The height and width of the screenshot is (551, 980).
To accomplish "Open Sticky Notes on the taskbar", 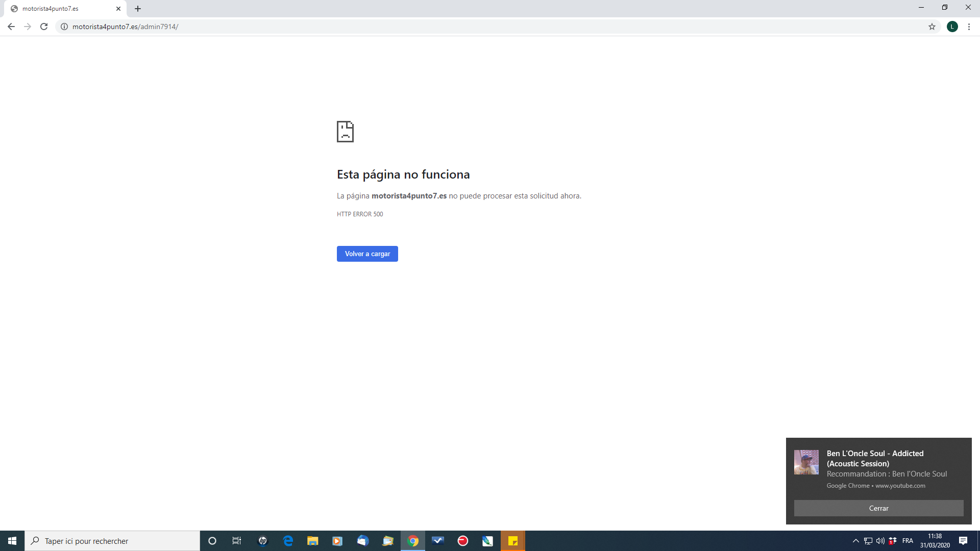I will (x=512, y=541).
